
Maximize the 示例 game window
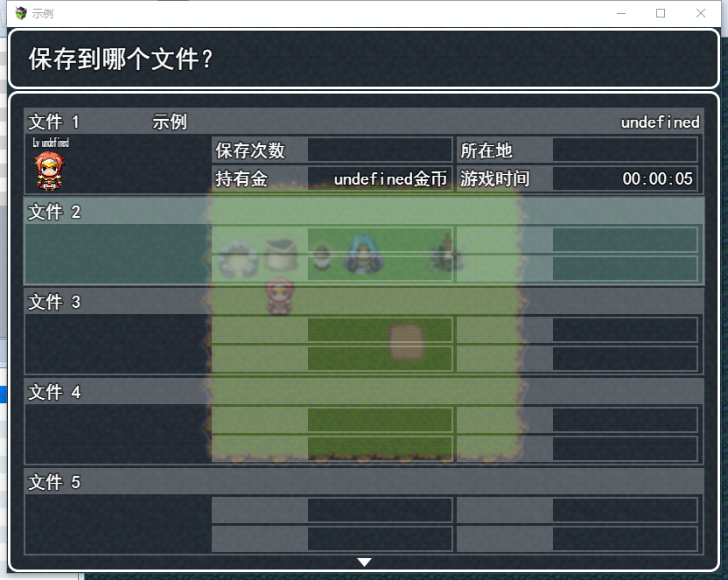[x=661, y=13]
